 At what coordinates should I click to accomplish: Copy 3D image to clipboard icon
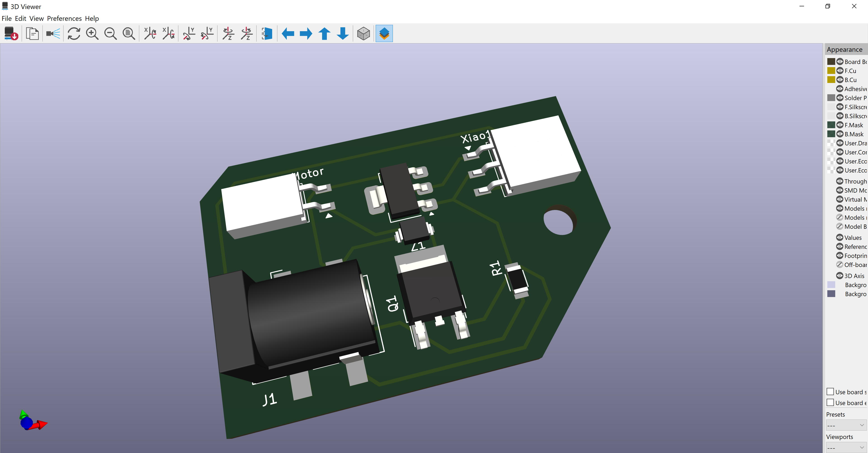point(32,33)
